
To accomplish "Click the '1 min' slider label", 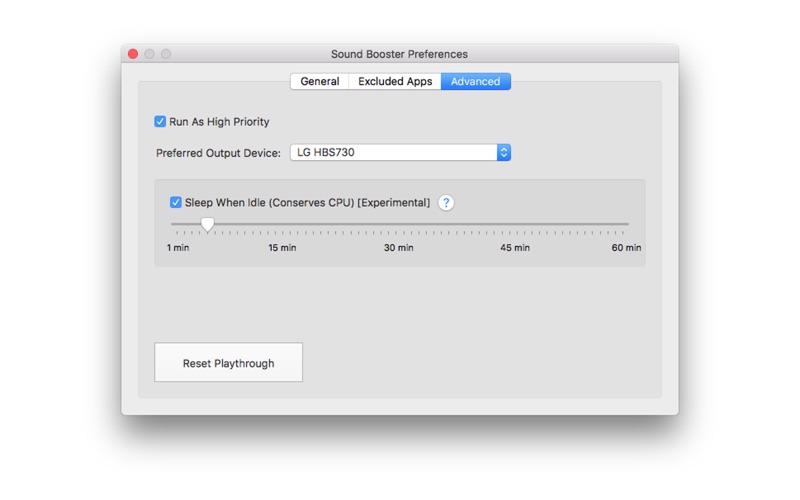I will (x=178, y=248).
